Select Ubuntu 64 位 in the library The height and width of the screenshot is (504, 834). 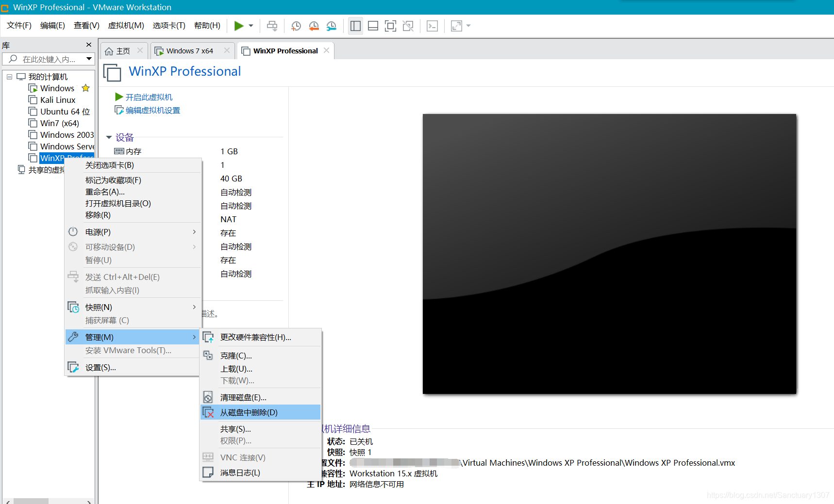[x=59, y=112]
